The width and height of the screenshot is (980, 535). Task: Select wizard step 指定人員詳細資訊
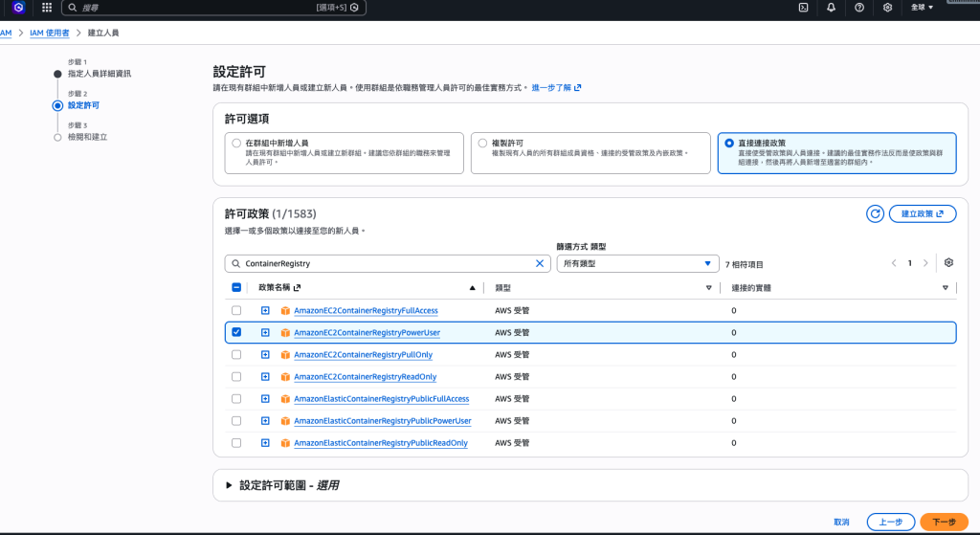pos(100,74)
